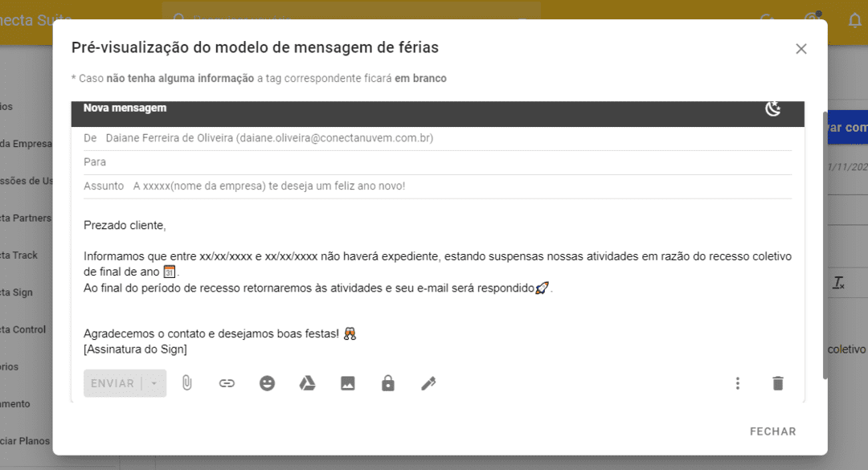868x470 pixels.
Task: Delete the draft with the trash icon
Action: (778, 383)
